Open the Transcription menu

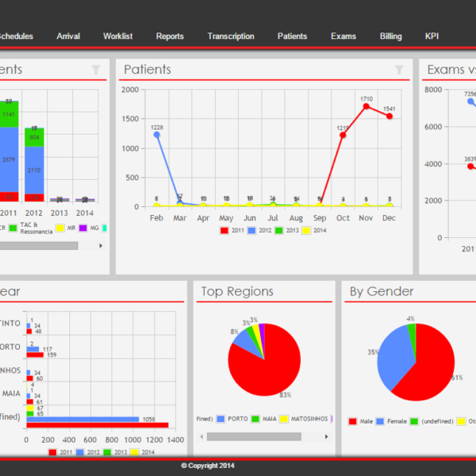click(x=231, y=36)
